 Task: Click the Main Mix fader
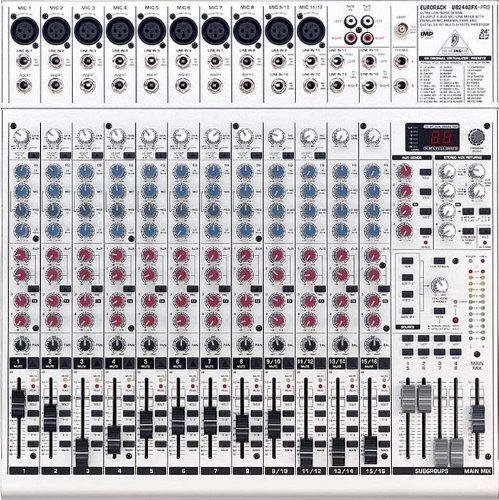pos(478,418)
